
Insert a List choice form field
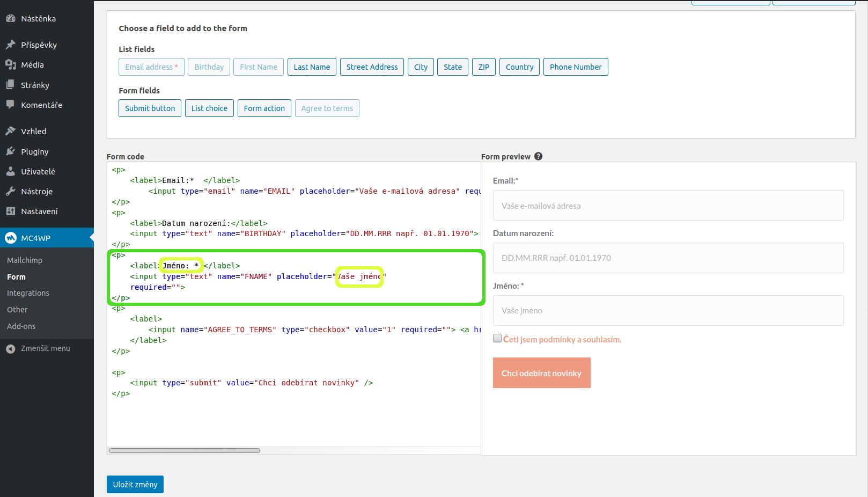tap(209, 108)
